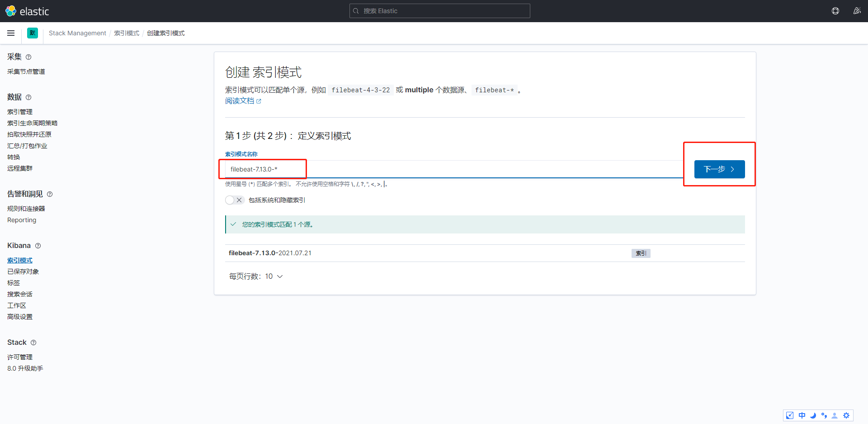Click the 创建索引模式 breadcrumb text
868x424 pixels.
click(x=165, y=33)
